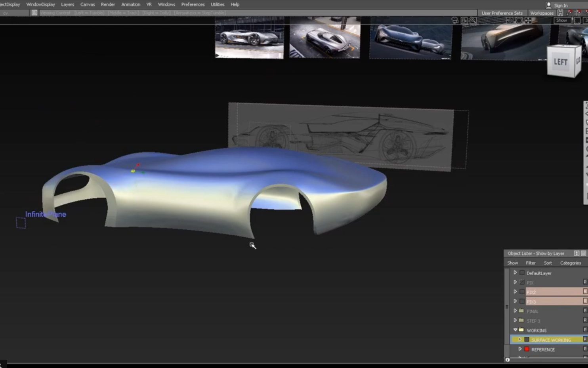Open the Preferences menu

click(193, 4)
